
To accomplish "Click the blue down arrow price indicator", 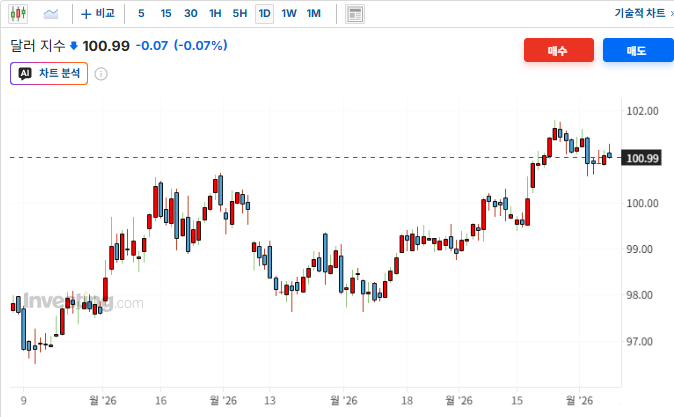I will point(74,46).
